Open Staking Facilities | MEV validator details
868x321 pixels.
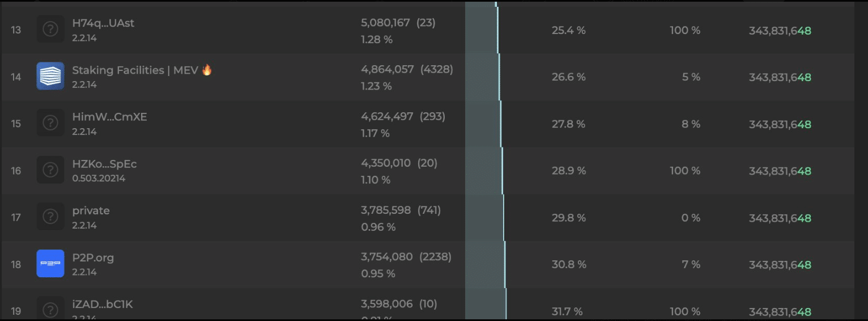pos(135,70)
